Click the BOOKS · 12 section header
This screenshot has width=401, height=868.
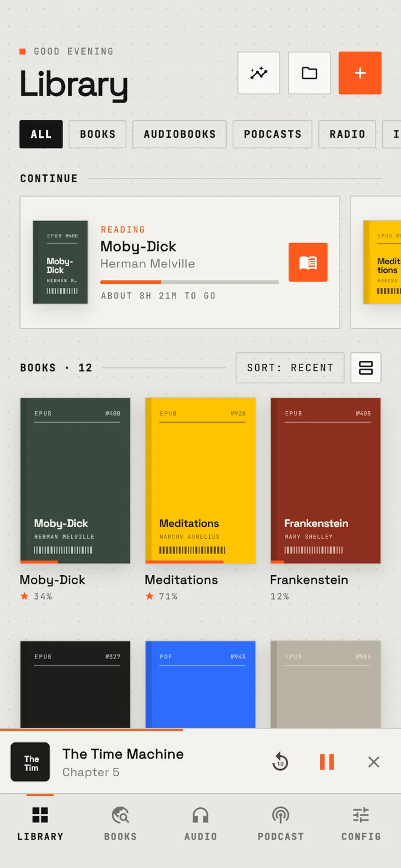56,367
